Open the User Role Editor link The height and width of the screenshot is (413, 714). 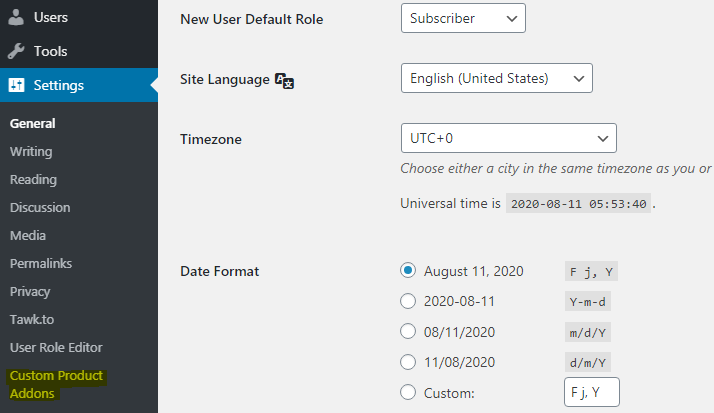tap(56, 348)
